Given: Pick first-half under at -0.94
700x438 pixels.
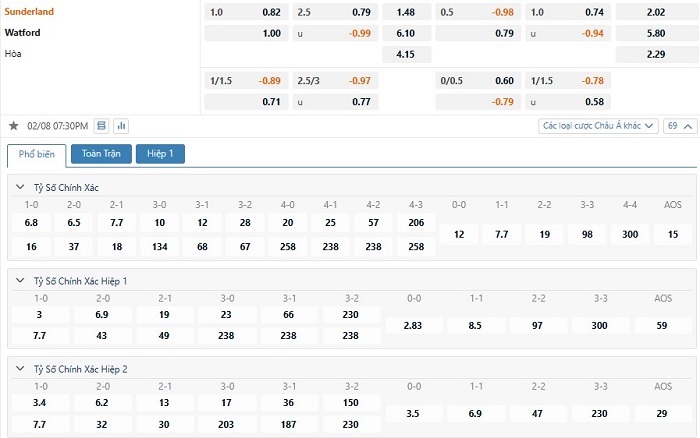Looking at the screenshot, I should pyautogui.click(x=568, y=33).
